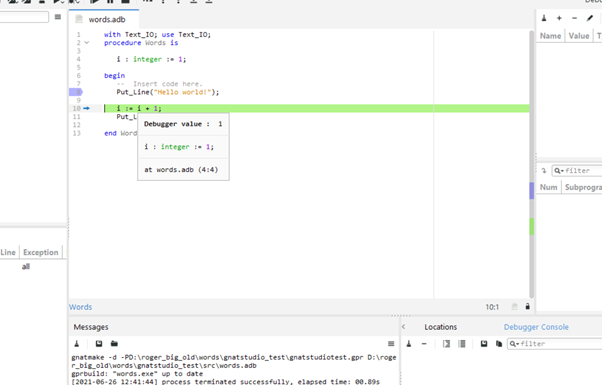Click the Name column header in Variables
This screenshot has height=385, width=602.
[x=550, y=36]
